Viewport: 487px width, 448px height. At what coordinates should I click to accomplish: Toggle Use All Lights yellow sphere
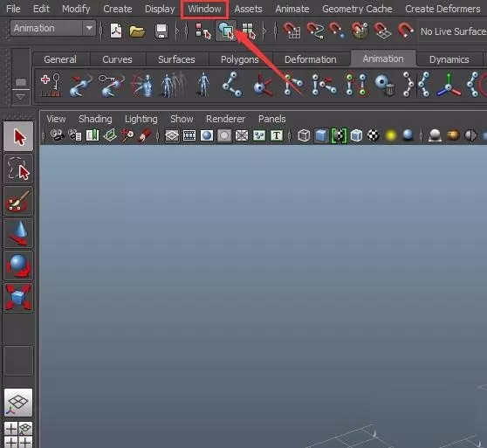coord(391,135)
